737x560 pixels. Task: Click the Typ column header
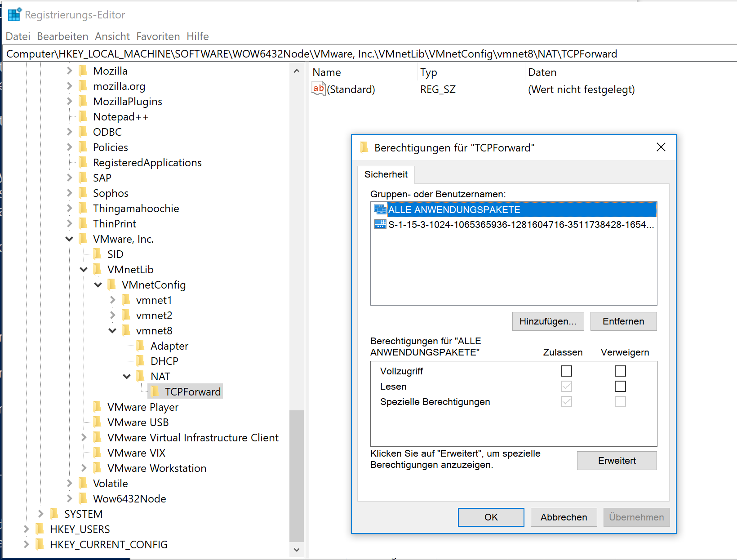[471, 72]
